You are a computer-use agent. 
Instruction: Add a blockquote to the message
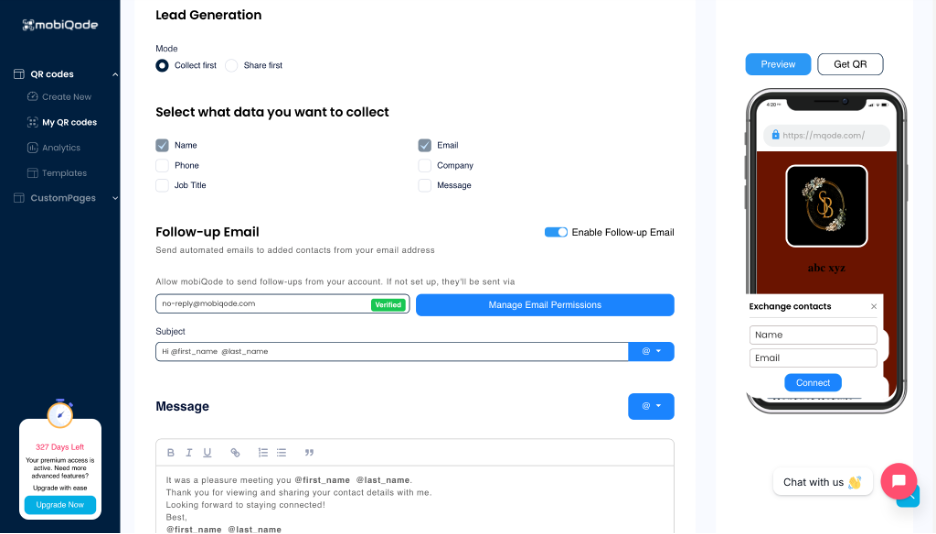click(x=309, y=453)
